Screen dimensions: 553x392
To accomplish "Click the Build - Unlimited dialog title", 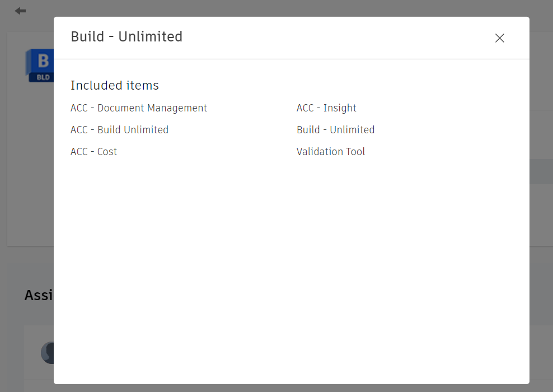I will point(126,37).
